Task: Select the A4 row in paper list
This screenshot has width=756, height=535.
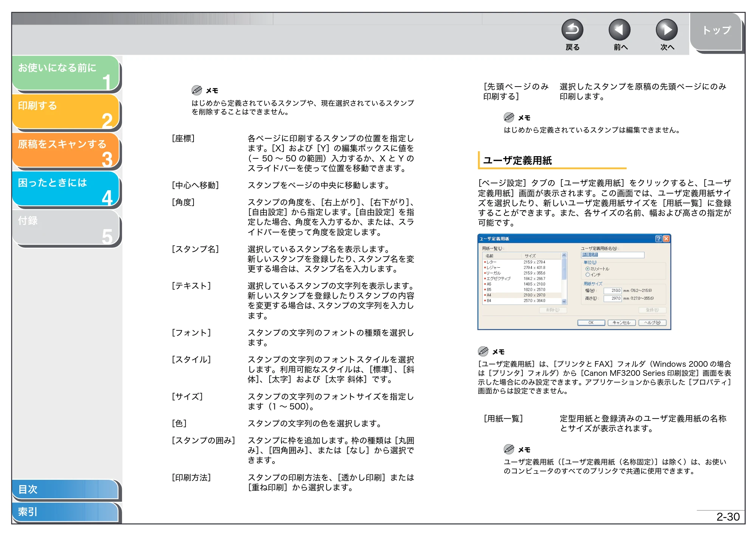Action: [522, 295]
